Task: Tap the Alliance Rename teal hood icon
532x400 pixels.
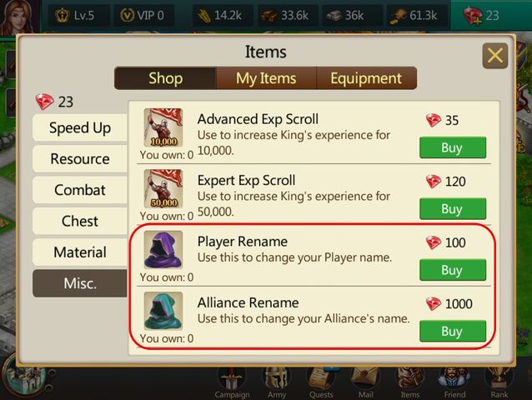Action: [163, 311]
